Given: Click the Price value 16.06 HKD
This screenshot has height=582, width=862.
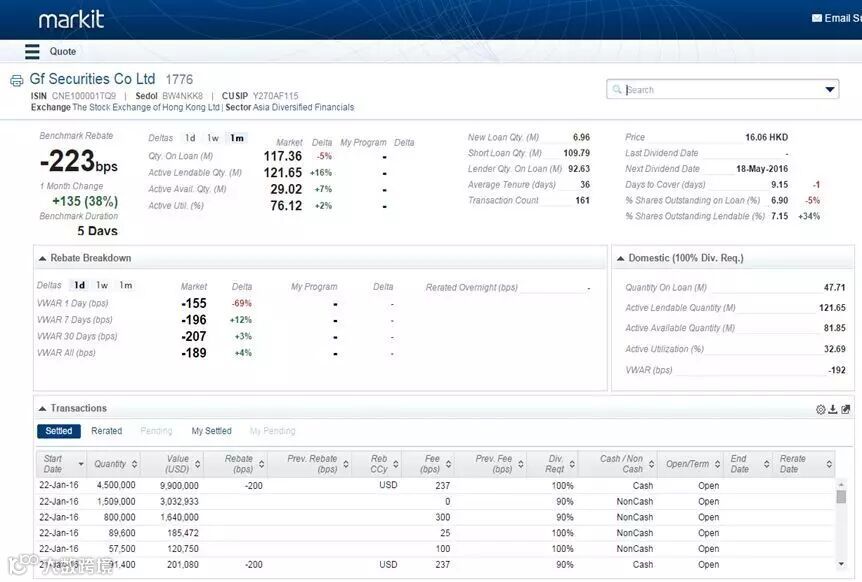Looking at the screenshot, I should click(766, 137).
